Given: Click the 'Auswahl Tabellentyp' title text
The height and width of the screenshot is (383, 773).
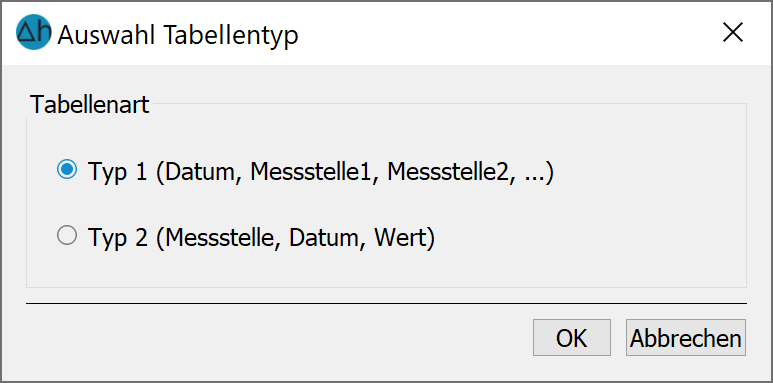Looking at the screenshot, I should click(177, 35).
